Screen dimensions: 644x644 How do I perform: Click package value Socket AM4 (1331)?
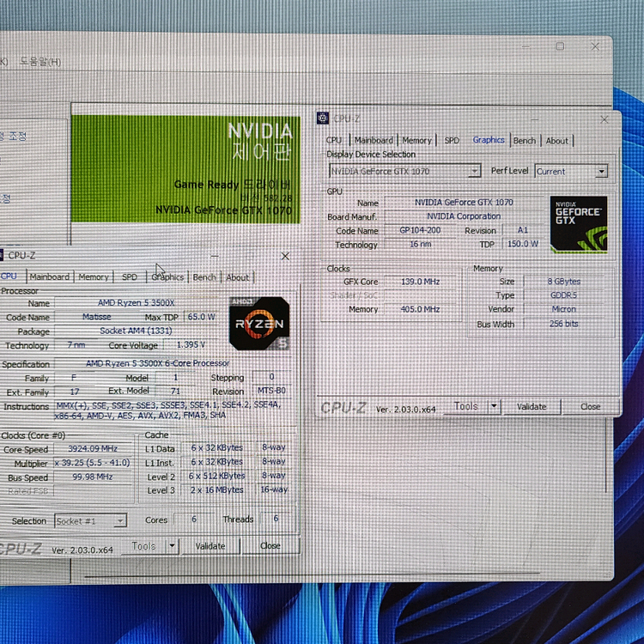click(x=136, y=331)
